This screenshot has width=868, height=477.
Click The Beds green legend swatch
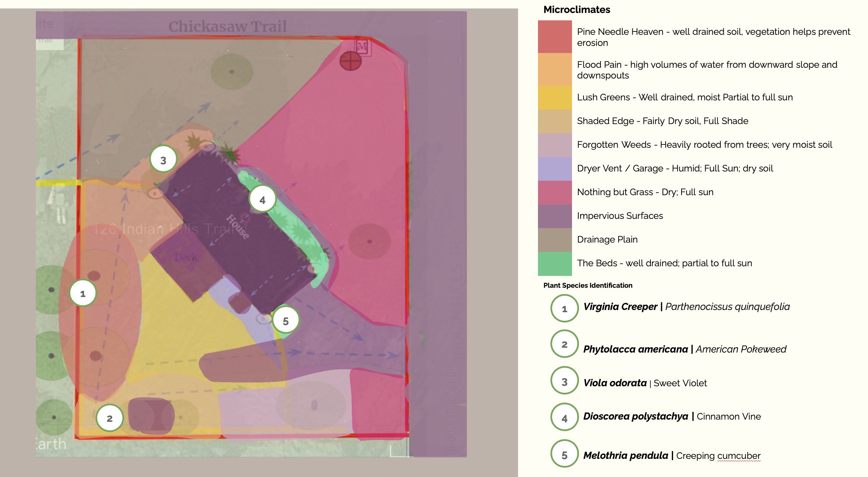click(555, 263)
